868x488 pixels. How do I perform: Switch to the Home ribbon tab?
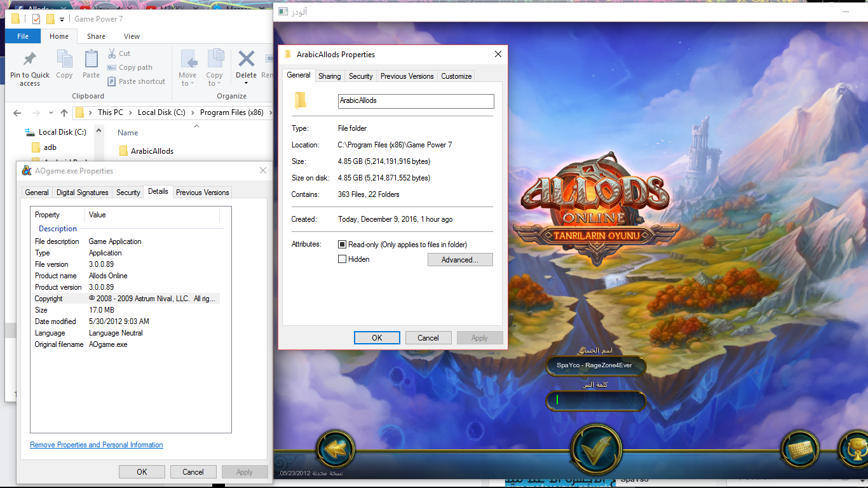pyautogui.click(x=59, y=36)
